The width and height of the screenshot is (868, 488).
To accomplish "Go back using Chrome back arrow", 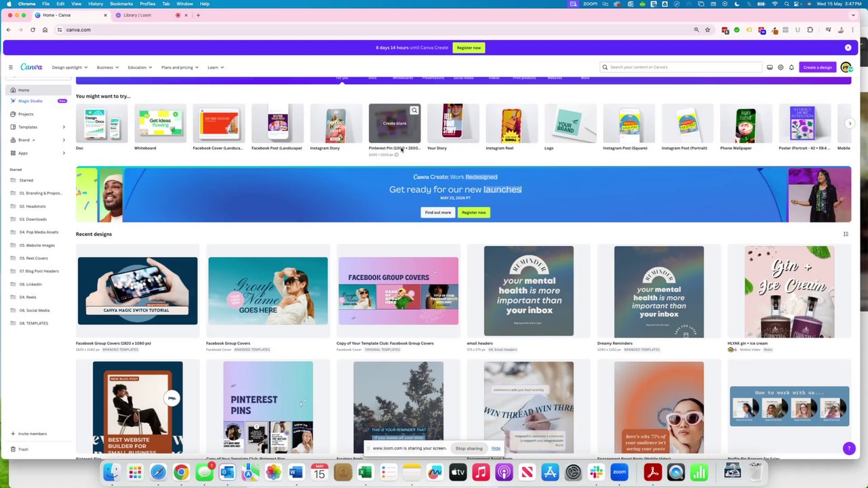I will [x=8, y=30].
